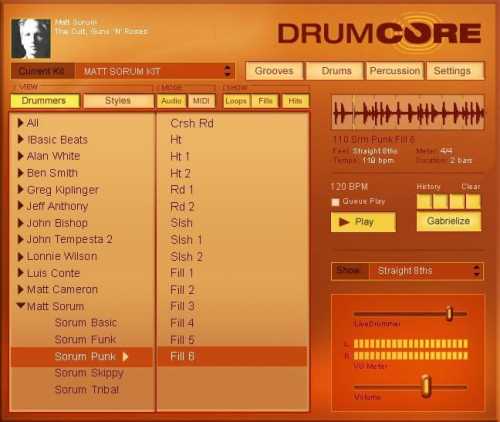This screenshot has height=422, width=500.
Task: Select the Styles view button
Action: (x=118, y=101)
